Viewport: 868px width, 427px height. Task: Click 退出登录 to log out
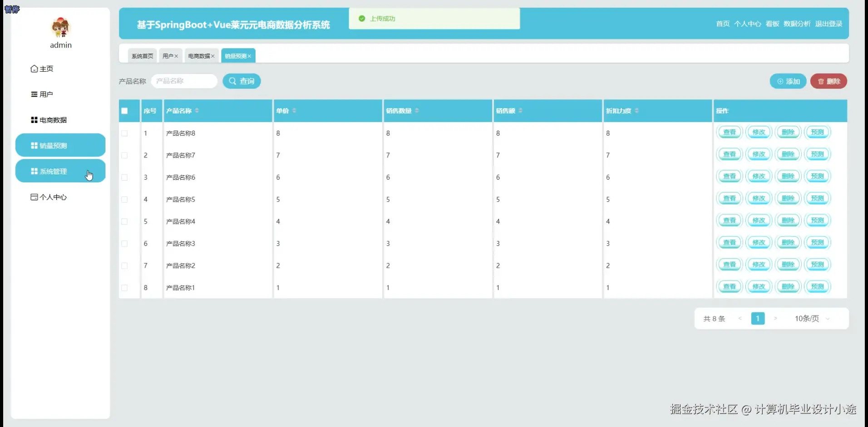tap(829, 24)
